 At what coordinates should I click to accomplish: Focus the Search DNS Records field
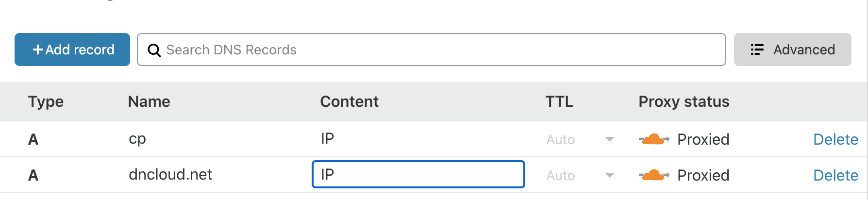(437, 50)
